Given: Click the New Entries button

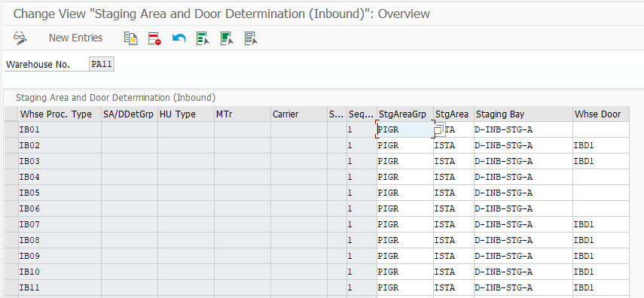Looking at the screenshot, I should tap(75, 38).
